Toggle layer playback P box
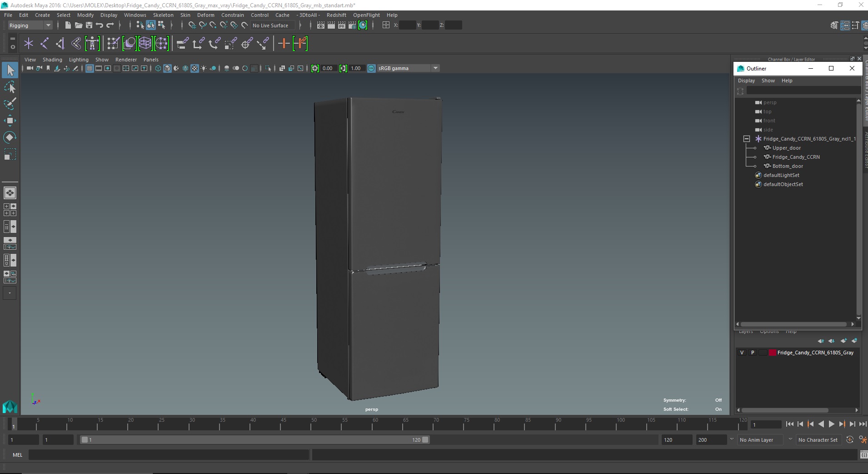Image resolution: width=868 pixels, height=474 pixels. (x=753, y=353)
